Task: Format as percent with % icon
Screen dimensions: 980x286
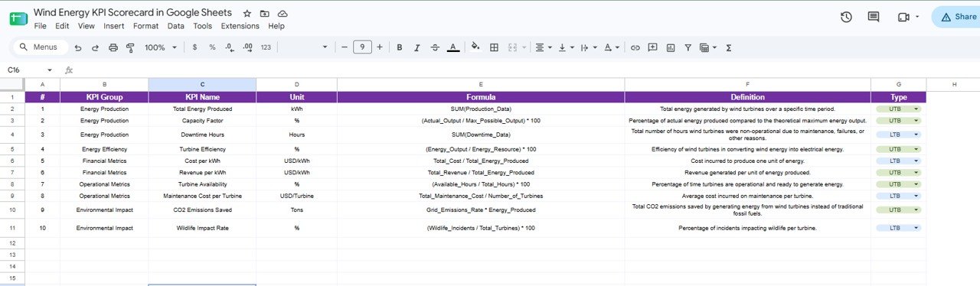Action: (x=212, y=47)
